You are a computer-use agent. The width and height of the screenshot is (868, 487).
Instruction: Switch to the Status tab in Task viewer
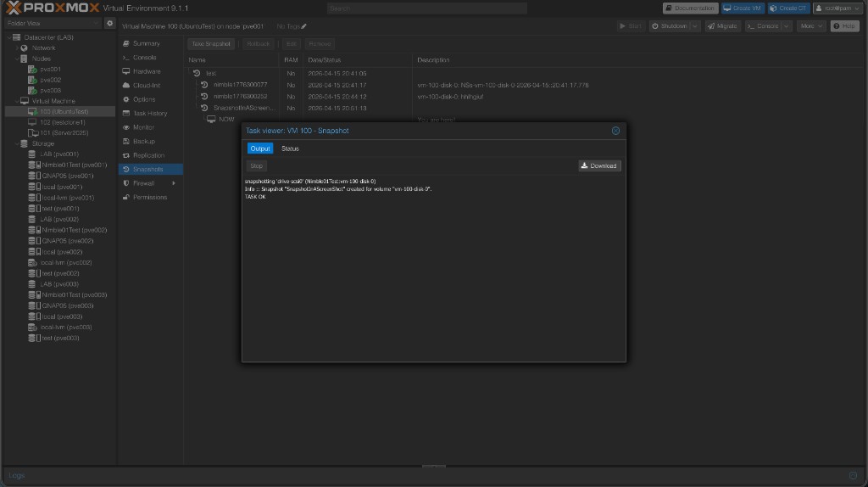pos(290,148)
